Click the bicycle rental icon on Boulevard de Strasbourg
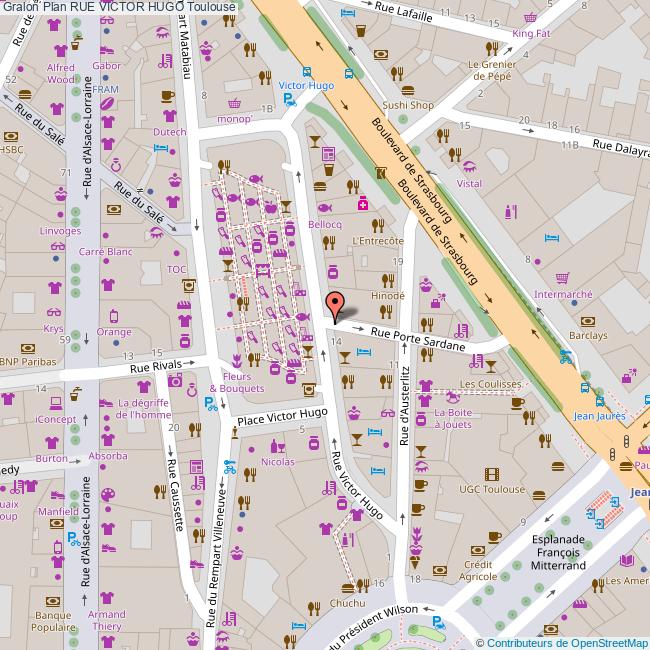 coord(565,357)
